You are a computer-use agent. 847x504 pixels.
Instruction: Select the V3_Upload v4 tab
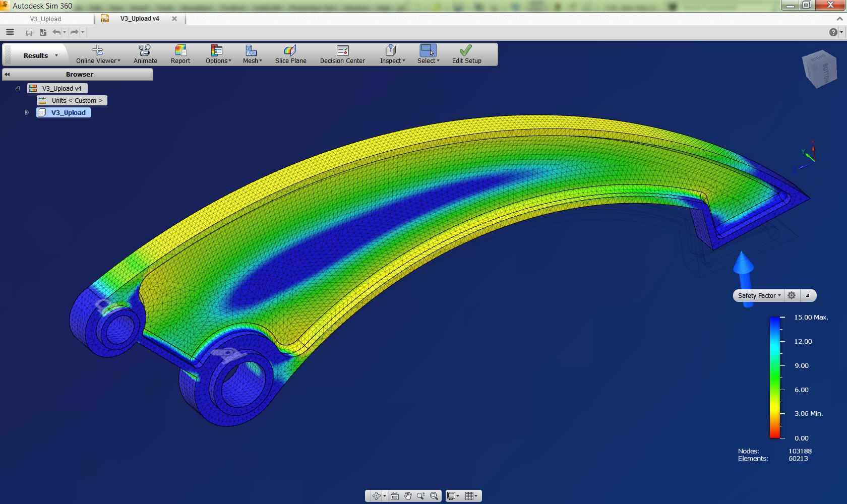point(140,19)
